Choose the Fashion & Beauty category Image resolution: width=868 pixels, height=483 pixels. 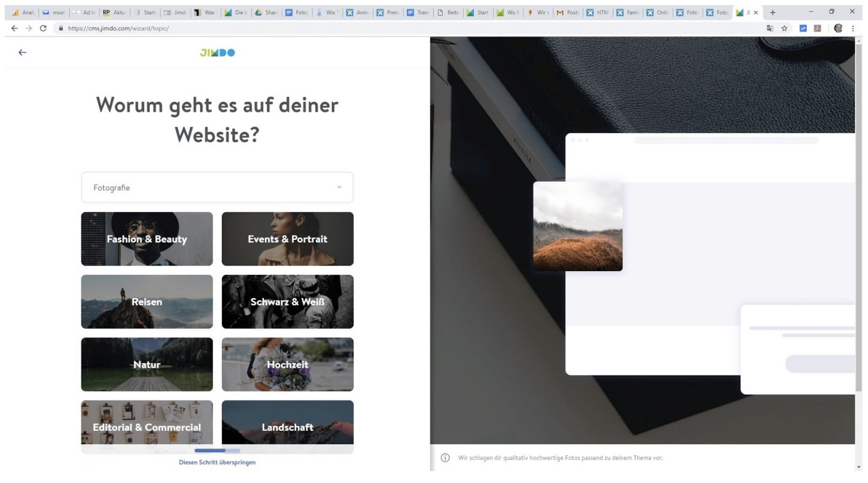pyautogui.click(x=147, y=239)
